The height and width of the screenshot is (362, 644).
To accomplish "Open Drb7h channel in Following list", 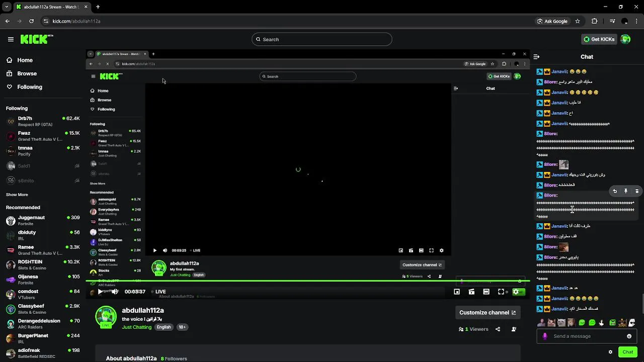I will coord(43,121).
